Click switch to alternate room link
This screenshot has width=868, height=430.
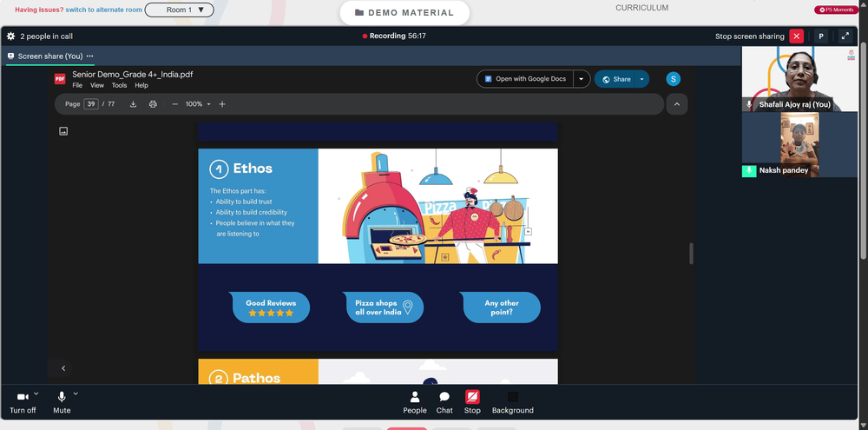coord(104,10)
